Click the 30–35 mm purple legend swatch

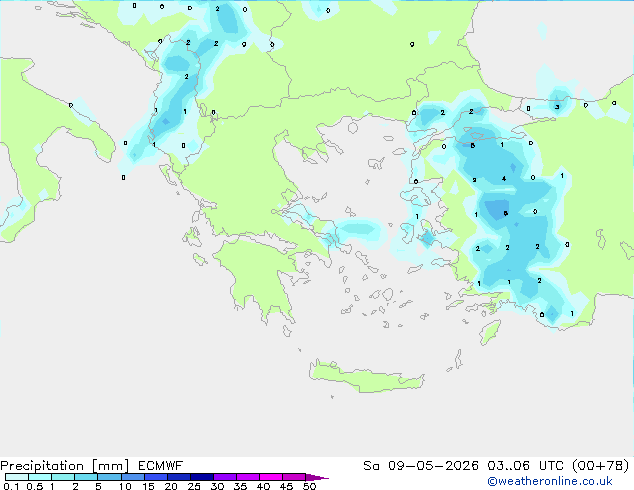click(x=225, y=477)
